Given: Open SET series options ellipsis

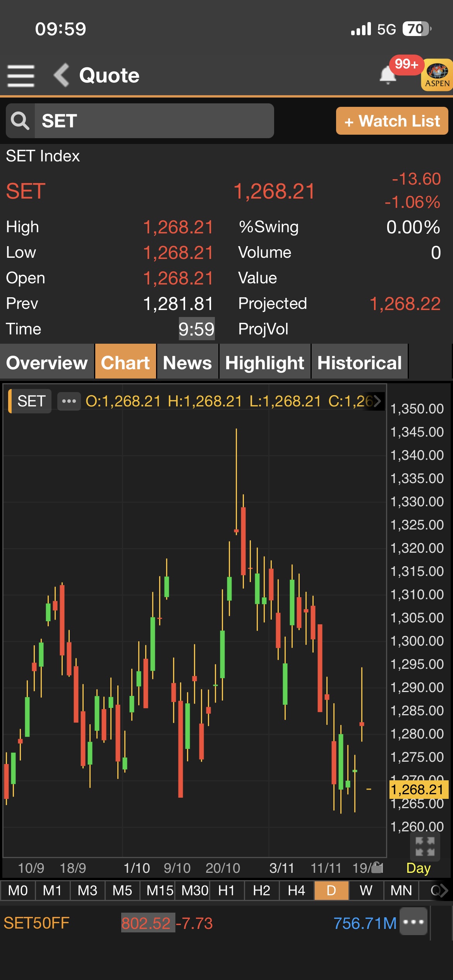Looking at the screenshot, I should coord(69,401).
